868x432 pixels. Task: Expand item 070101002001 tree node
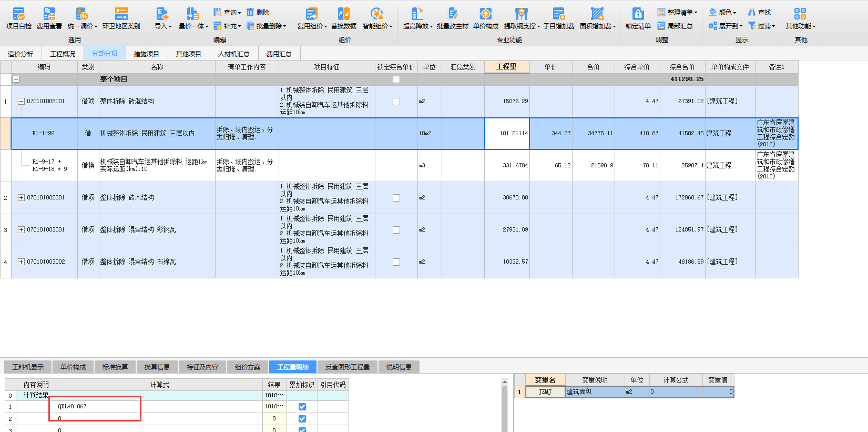coord(22,198)
